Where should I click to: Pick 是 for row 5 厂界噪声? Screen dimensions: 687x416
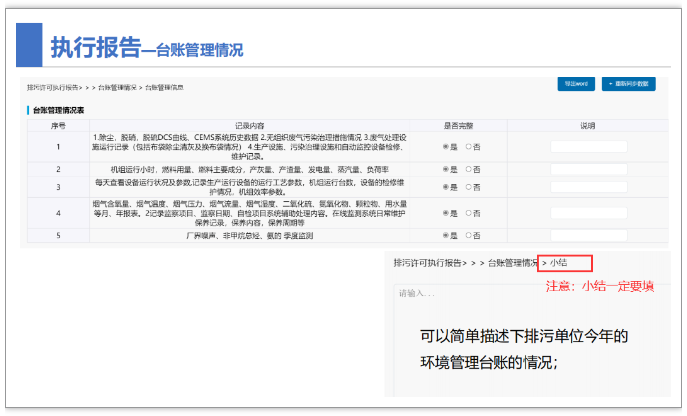(x=446, y=235)
